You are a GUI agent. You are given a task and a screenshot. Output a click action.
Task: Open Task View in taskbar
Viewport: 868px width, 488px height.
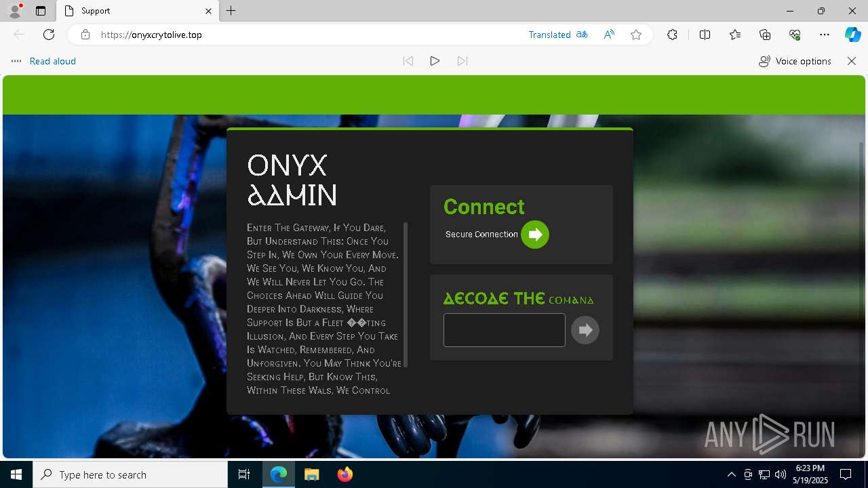coord(244,474)
